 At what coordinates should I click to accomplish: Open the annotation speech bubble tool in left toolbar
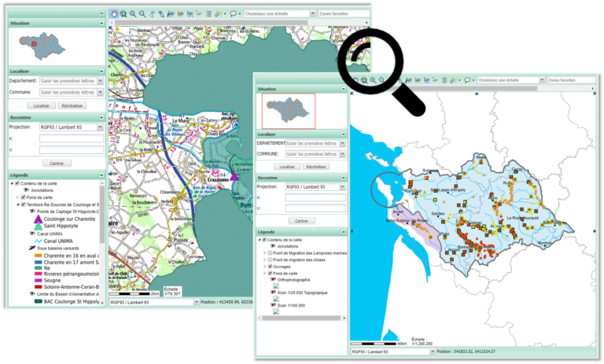[234, 13]
